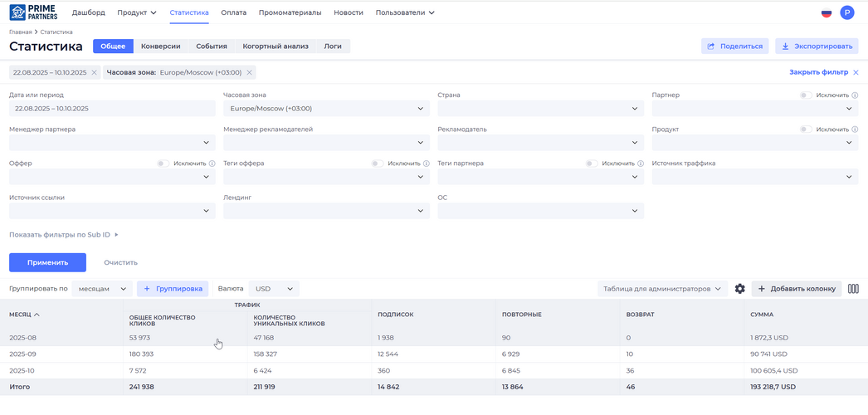Toggle Исключить switch for Партнер
This screenshot has height=415, width=868.
[x=805, y=95]
